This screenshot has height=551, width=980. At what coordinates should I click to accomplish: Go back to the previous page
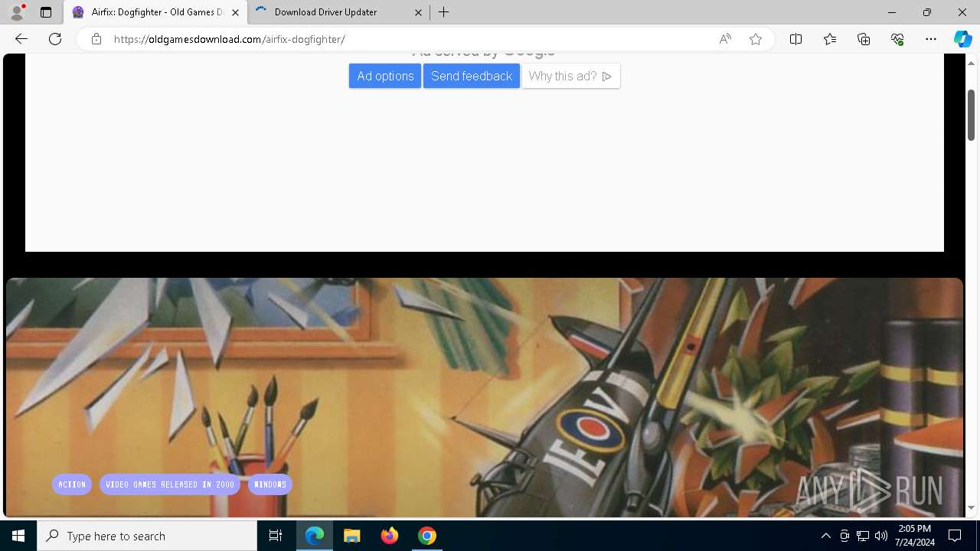tap(21, 39)
